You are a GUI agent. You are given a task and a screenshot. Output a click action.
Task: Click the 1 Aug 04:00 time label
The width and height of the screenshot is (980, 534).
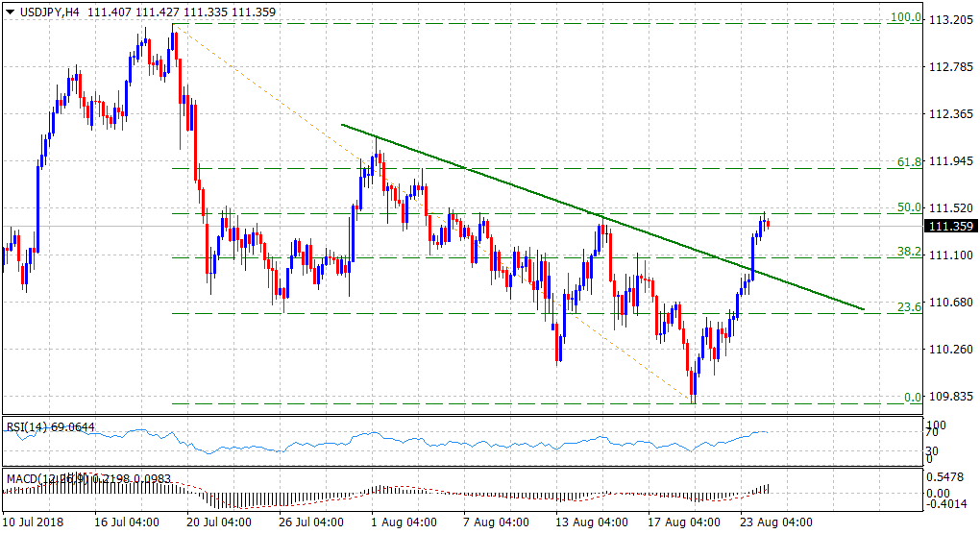point(404,523)
